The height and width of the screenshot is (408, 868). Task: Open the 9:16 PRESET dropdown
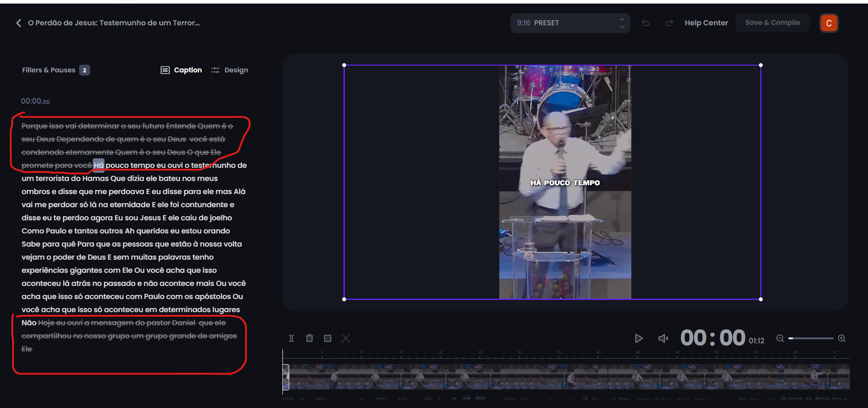570,23
